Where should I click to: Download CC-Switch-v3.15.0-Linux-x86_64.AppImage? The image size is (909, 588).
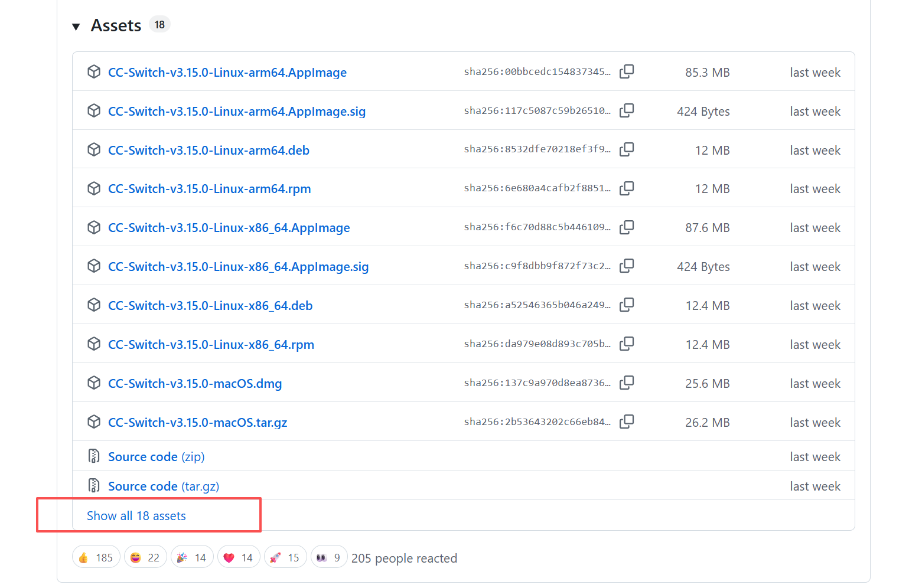(229, 228)
